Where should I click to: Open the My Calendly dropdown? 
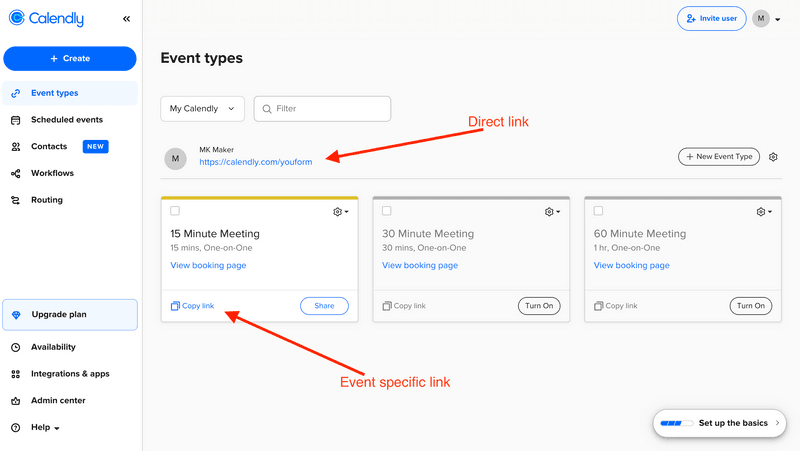coord(203,109)
